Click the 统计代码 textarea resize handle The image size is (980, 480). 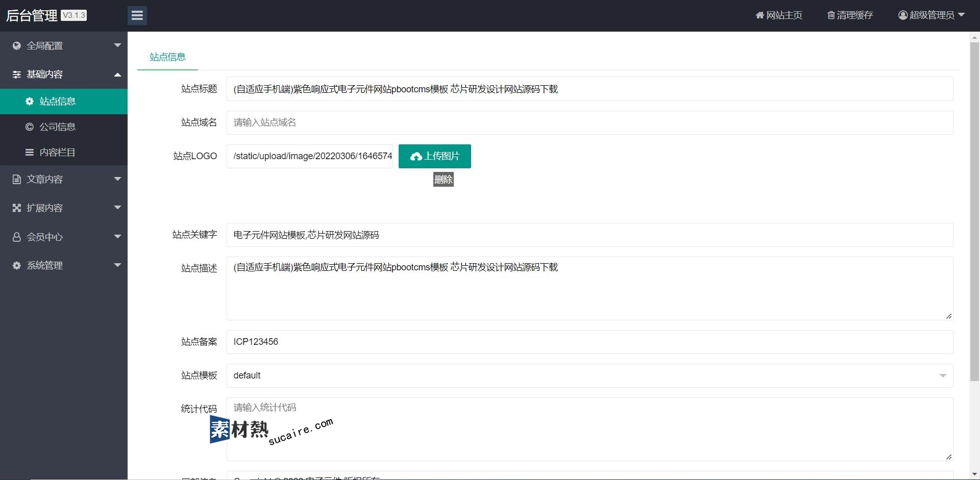pyautogui.click(x=949, y=457)
